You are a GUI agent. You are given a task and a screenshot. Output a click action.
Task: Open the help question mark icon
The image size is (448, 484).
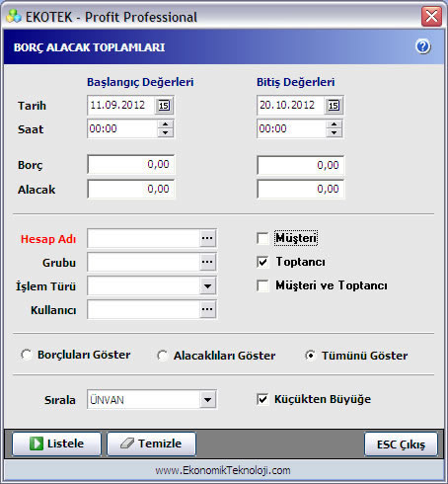423,46
